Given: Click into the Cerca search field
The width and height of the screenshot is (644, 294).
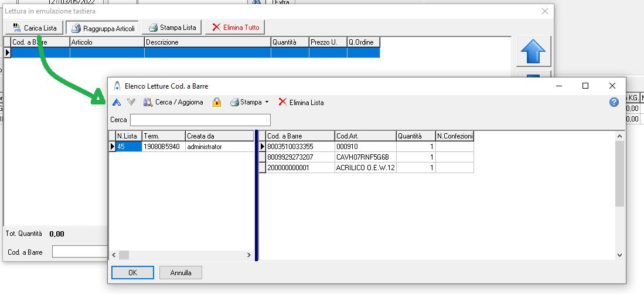Looking at the screenshot, I should (x=200, y=120).
